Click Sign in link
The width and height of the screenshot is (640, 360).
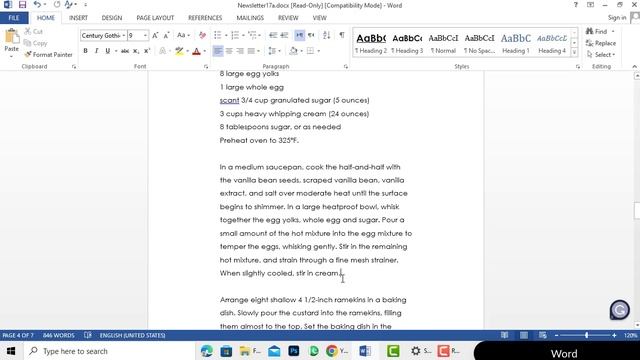pos(617,18)
